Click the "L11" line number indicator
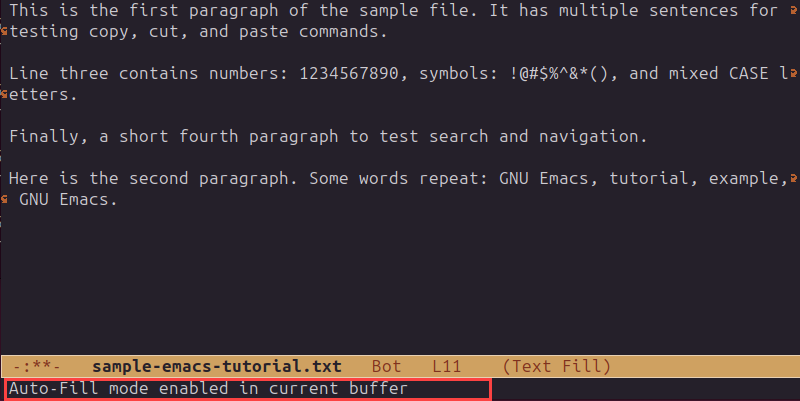The image size is (800, 401). [447, 366]
